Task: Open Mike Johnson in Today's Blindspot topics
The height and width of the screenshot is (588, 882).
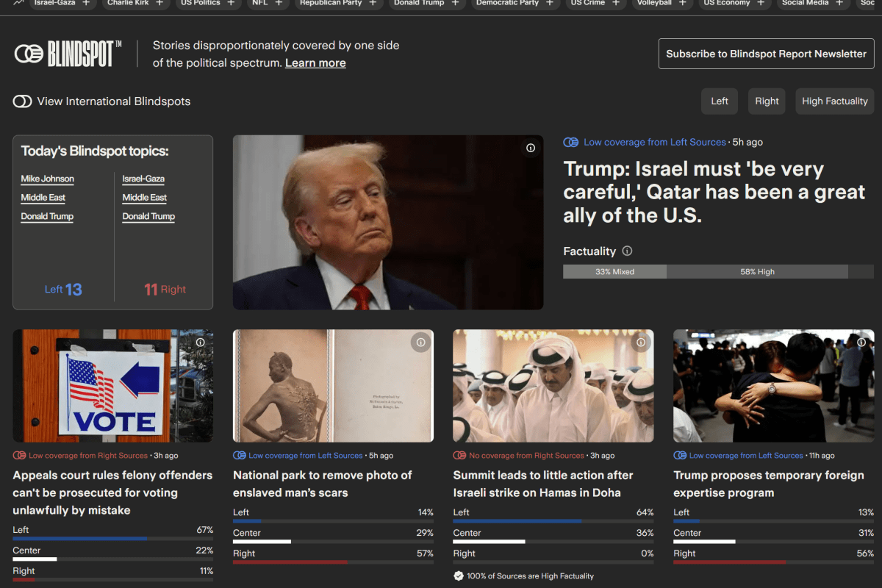Action: (47, 179)
